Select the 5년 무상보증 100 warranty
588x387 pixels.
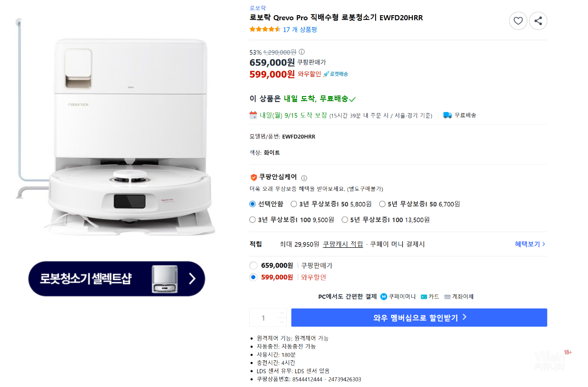345,220
